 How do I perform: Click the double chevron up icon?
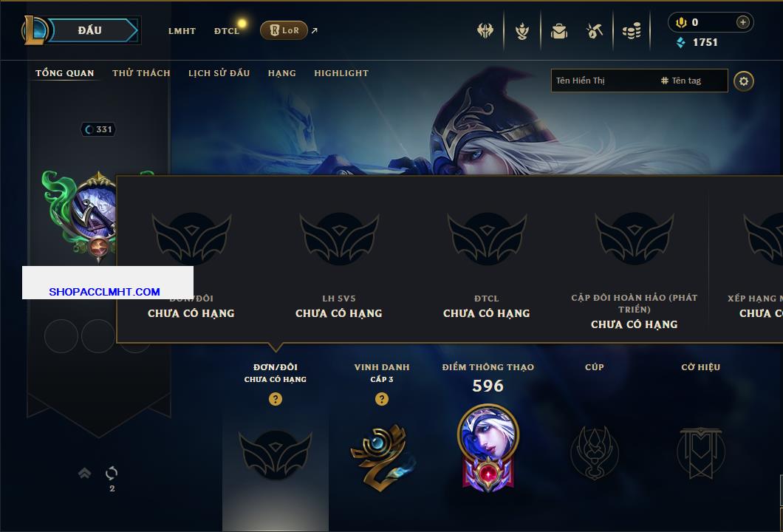[x=84, y=473]
